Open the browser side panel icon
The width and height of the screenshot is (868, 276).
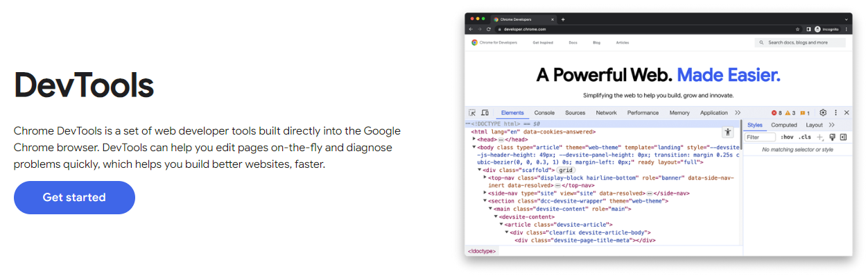tap(808, 29)
